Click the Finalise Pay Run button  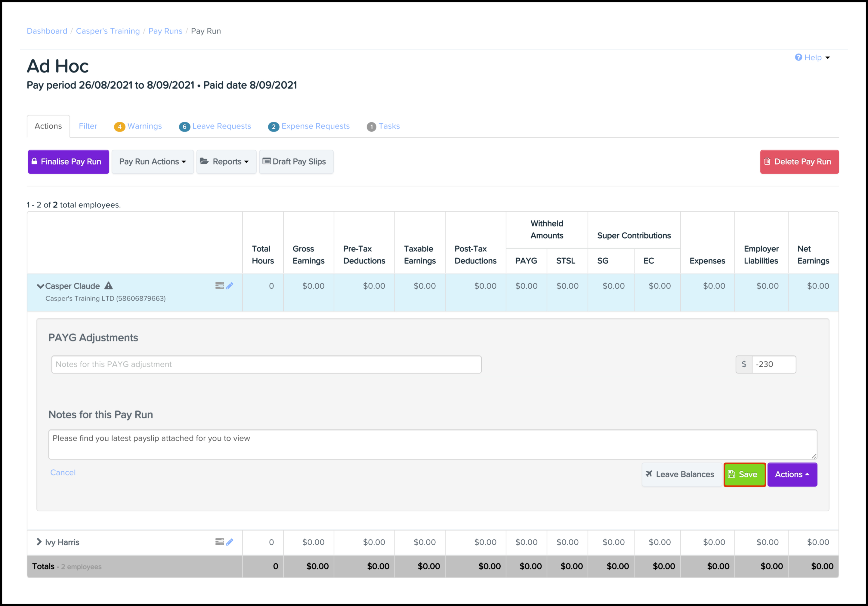coord(68,162)
